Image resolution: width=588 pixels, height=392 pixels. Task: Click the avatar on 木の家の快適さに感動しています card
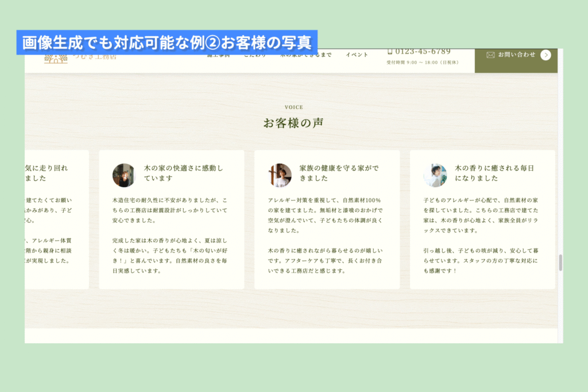tap(123, 175)
